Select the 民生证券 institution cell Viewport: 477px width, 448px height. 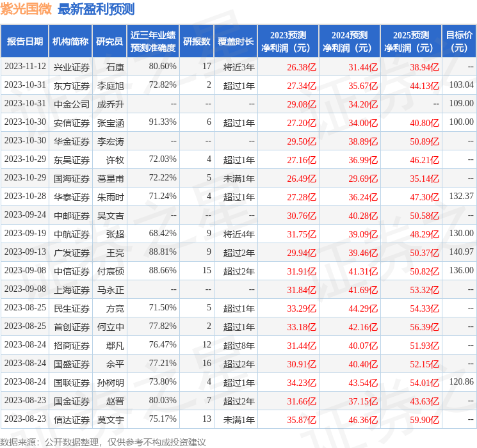(72, 308)
